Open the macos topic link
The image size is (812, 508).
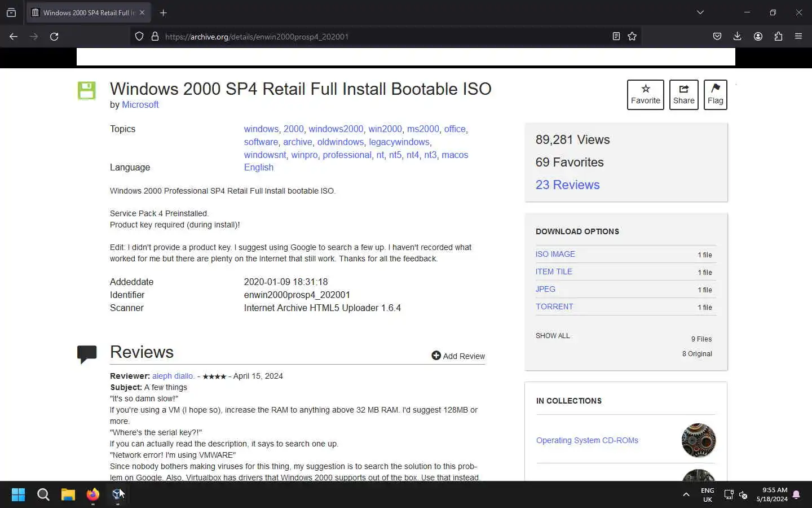click(455, 155)
